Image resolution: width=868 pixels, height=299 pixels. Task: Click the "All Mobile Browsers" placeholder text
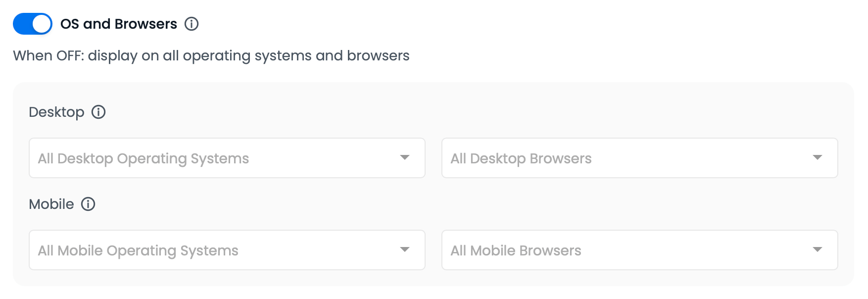tap(516, 250)
